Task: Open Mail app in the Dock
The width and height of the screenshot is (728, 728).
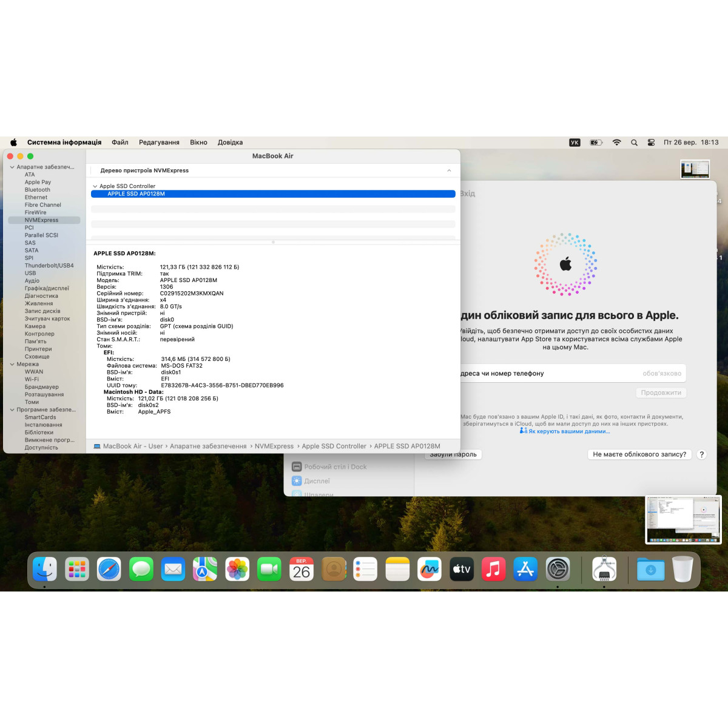Action: [x=173, y=569]
